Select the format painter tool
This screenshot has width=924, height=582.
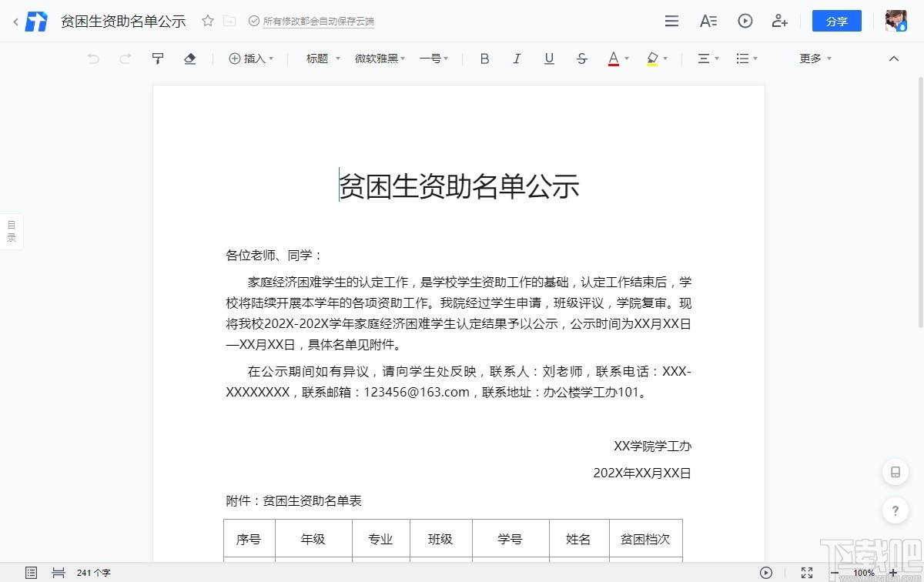(x=157, y=58)
